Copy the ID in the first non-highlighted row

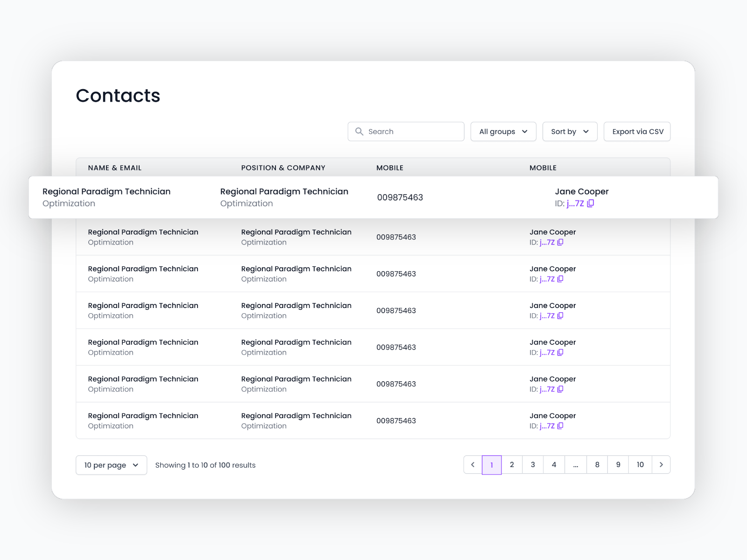click(x=560, y=242)
